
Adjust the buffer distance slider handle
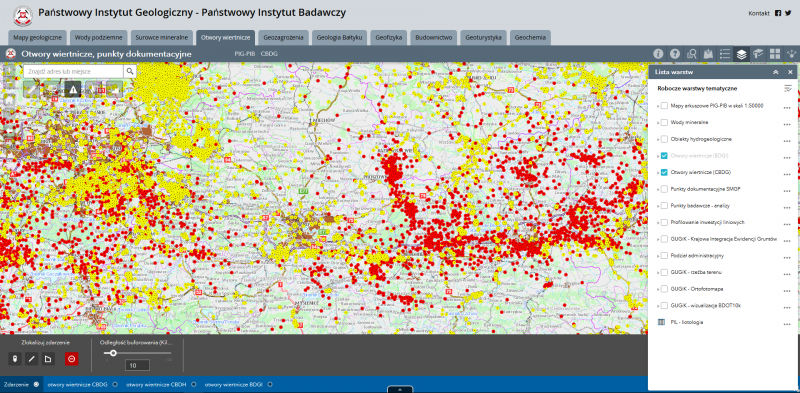point(113,353)
